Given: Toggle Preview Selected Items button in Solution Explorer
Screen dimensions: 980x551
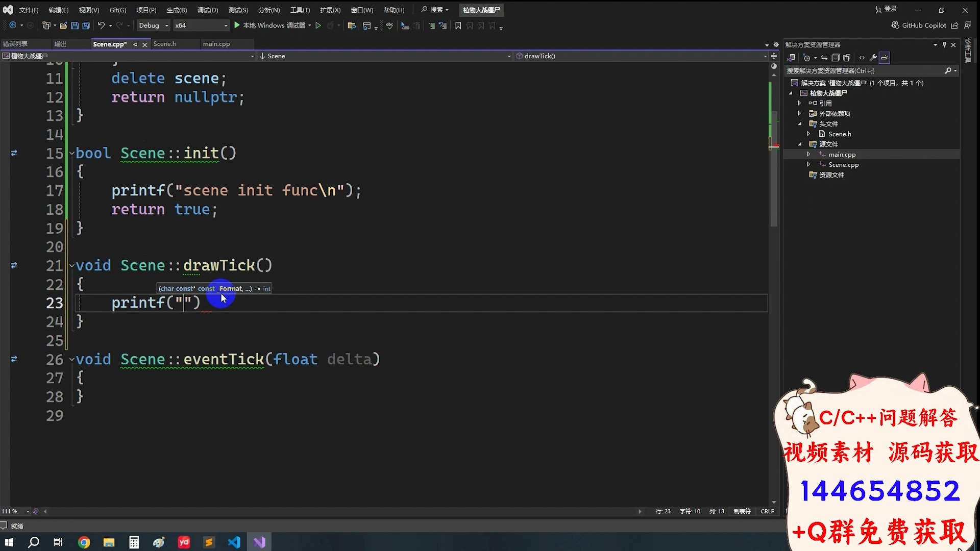Looking at the screenshot, I should [885, 58].
